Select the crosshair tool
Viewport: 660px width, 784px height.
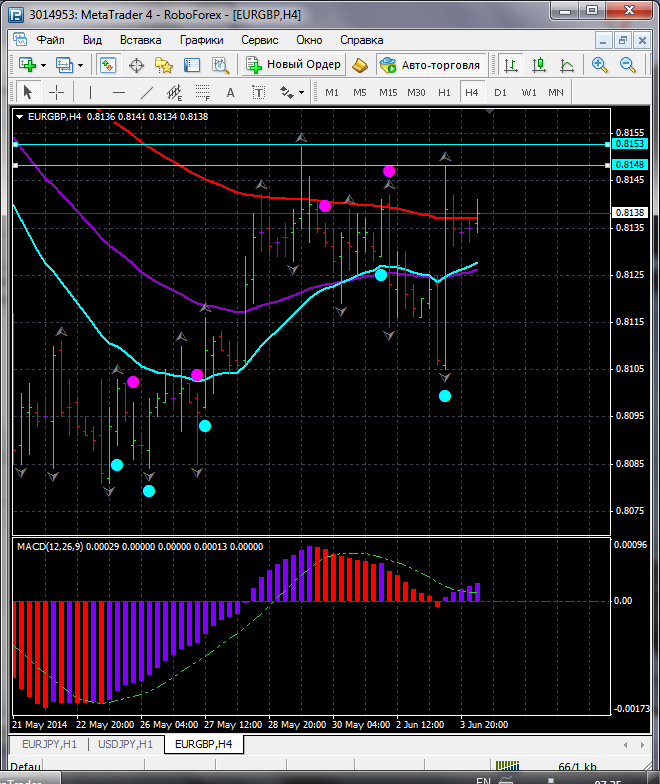[x=57, y=92]
